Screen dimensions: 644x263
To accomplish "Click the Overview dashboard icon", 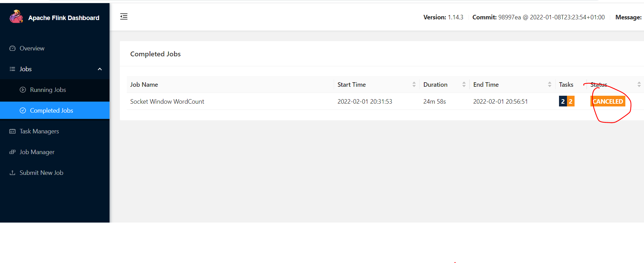I will click(x=12, y=48).
